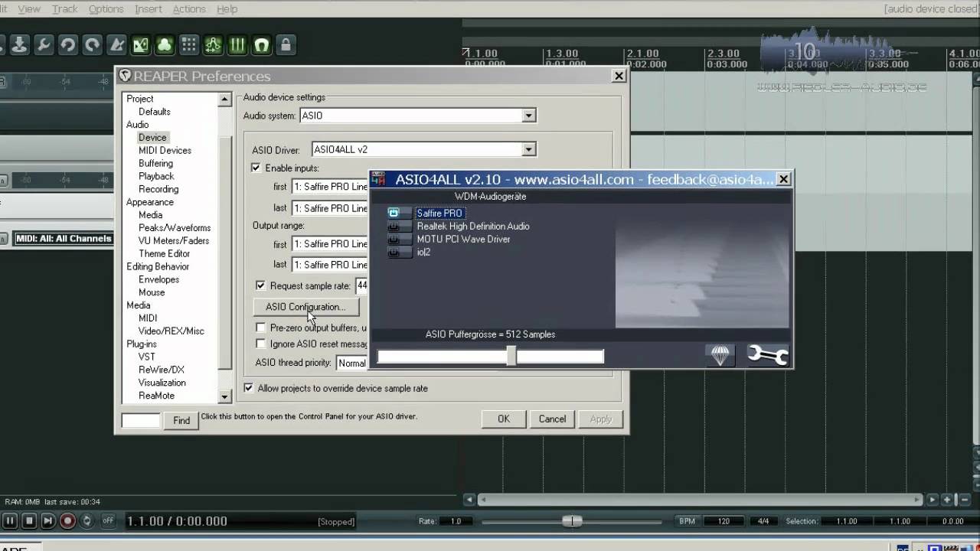
Task: Click ASIO4ALL parachute load-defaults icon
Action: [720, 355]
